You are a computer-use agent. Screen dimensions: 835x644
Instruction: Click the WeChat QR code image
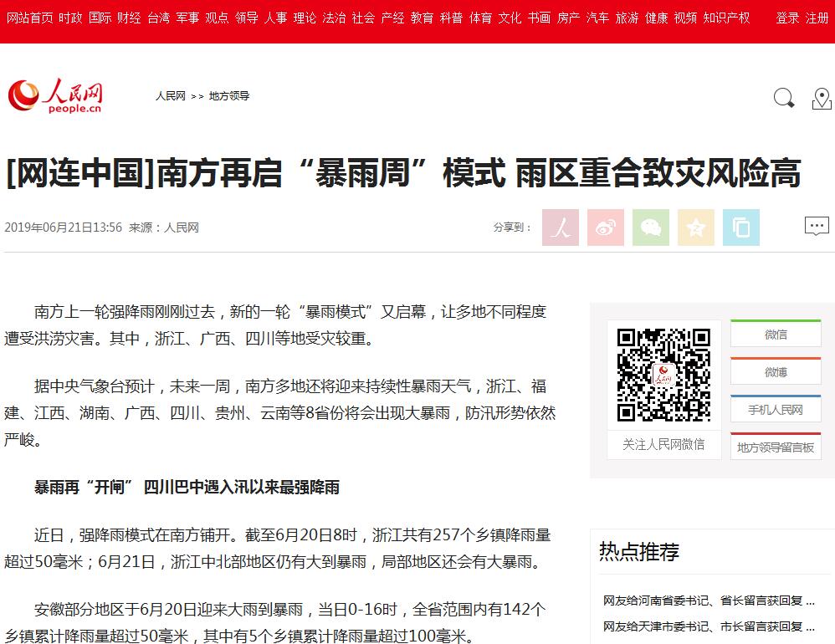pos(664,376)
